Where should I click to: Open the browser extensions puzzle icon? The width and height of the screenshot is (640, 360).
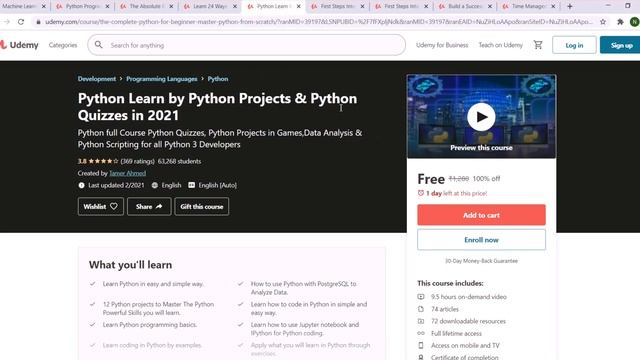pos(620,22)
